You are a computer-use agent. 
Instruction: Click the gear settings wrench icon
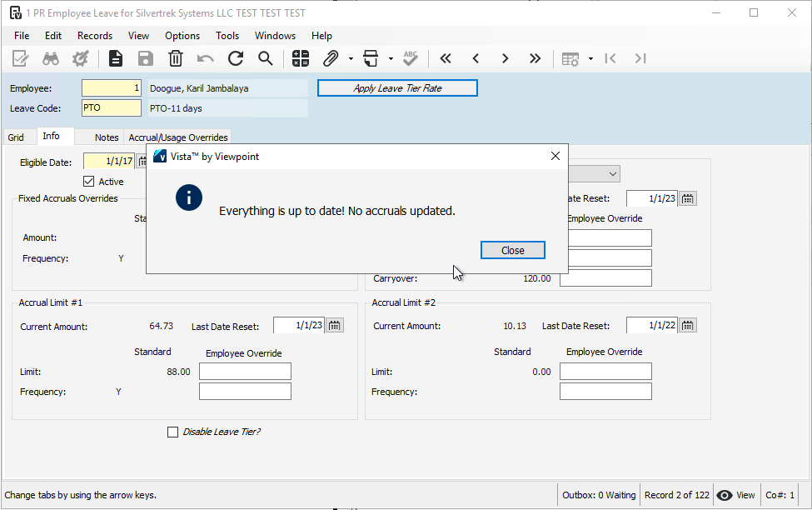pyautogui.click(x=80, y=58)
